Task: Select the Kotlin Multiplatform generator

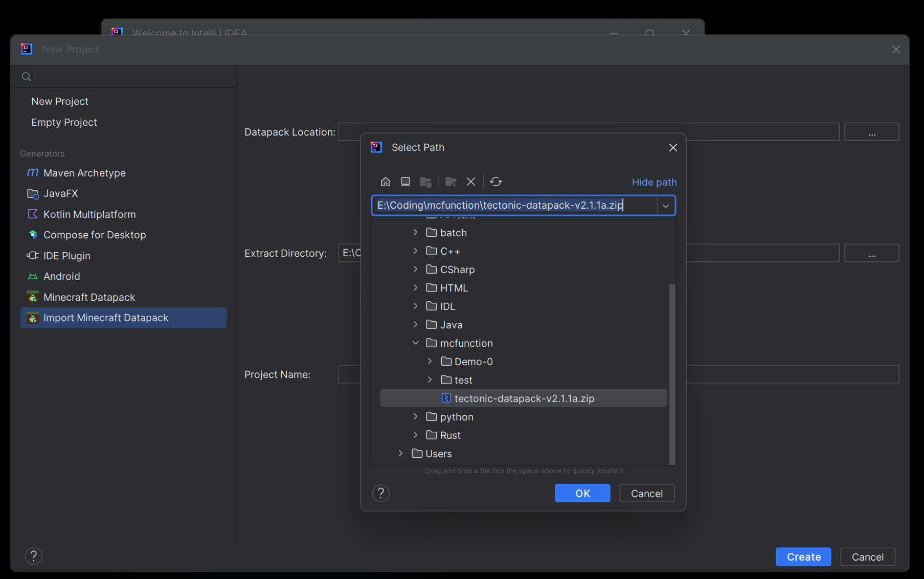Action: [x=123, y=214]
